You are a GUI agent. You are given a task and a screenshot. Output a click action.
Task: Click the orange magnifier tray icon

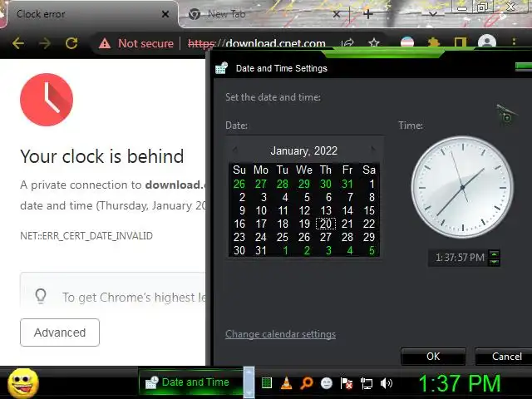pyautogui.click(x=307, y=383)
